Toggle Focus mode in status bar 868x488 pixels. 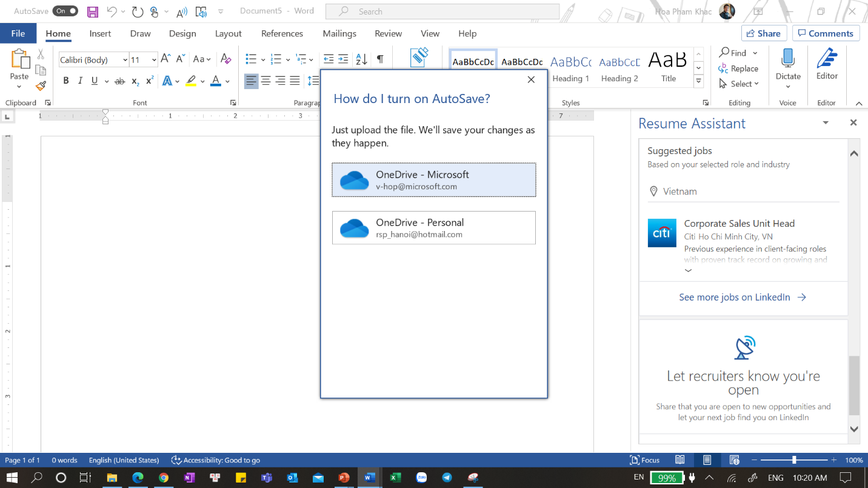pos(645,460)
